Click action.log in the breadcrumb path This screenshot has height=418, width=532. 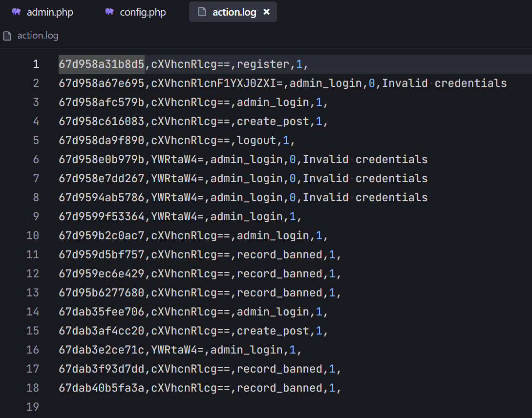click(38, 36)
